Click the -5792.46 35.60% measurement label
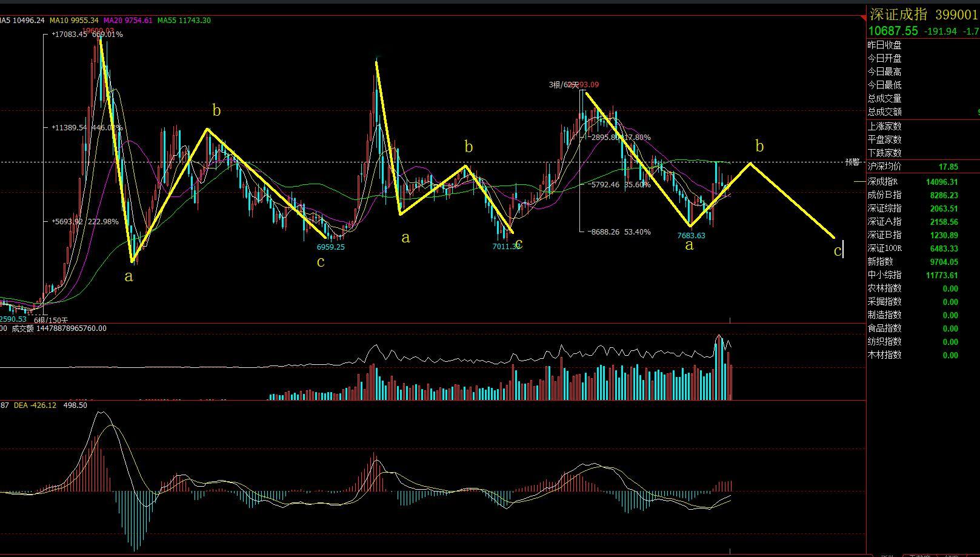This screenshot has width=980, height=557. [619, 185]
